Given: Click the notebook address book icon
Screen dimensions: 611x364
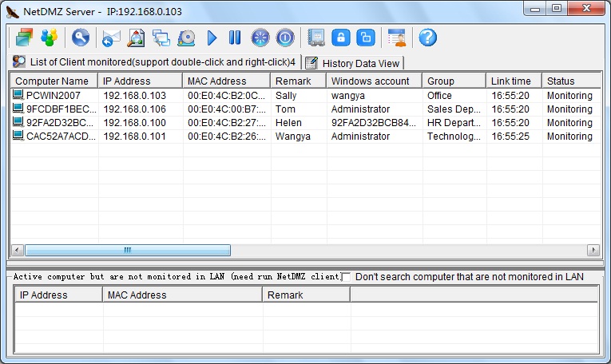Looking at the screenshot, I should click(316, 38).
